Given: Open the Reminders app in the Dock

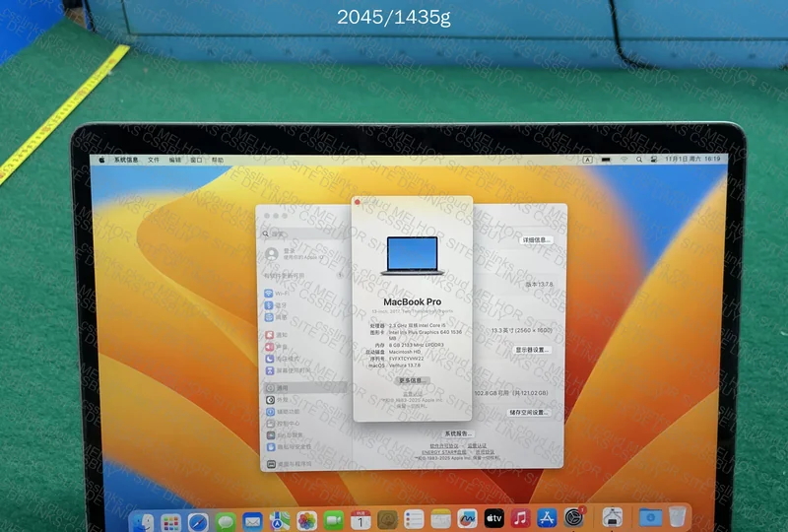Looking at the screenshot, I should coord(414,519).
